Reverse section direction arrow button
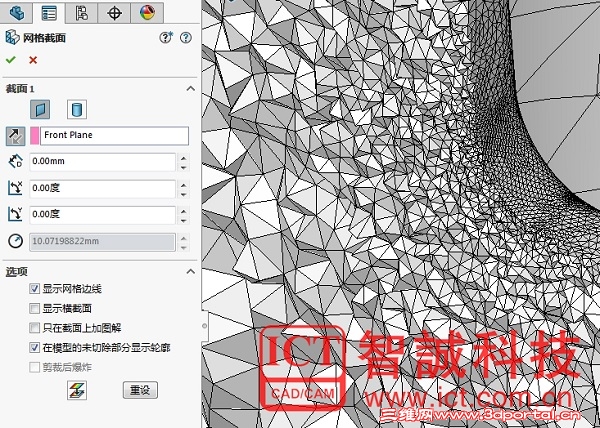The height and width of the screenshot is (428, 600). [x=16, y=136]
